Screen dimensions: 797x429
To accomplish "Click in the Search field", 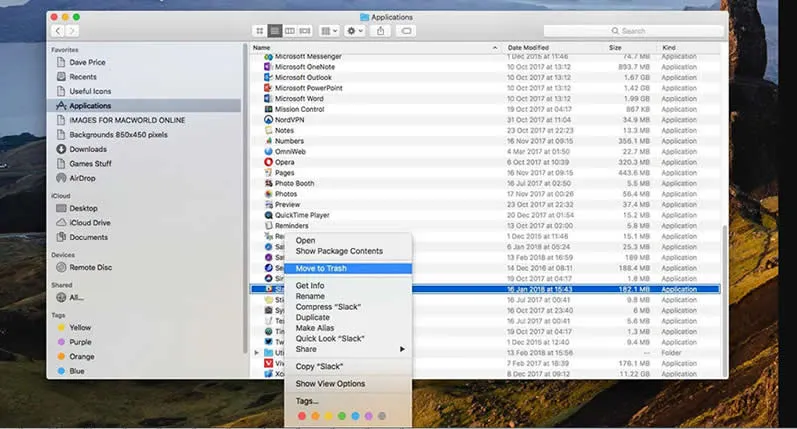I will [x=633, y=31].
